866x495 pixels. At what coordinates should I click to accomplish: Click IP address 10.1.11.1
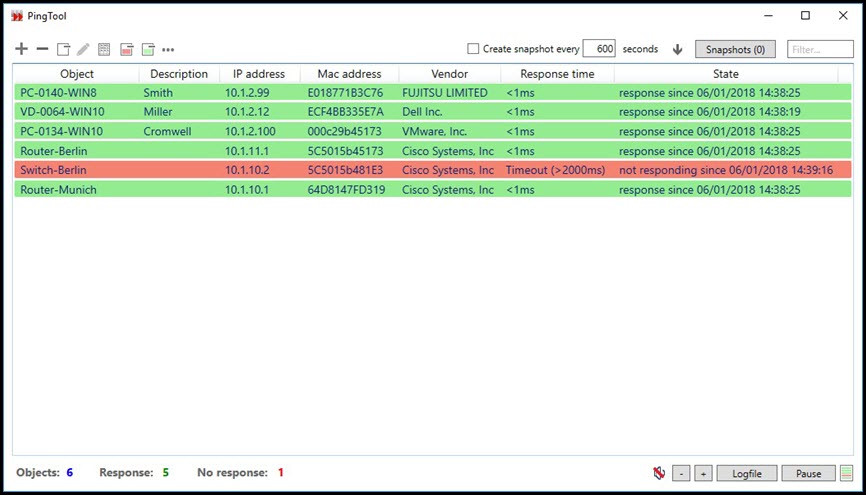coord(247,151)
